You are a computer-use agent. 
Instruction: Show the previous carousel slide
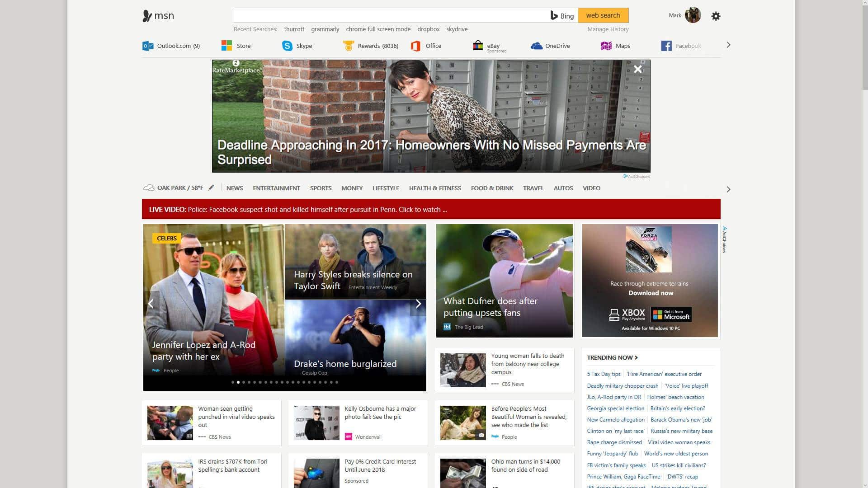151,304
